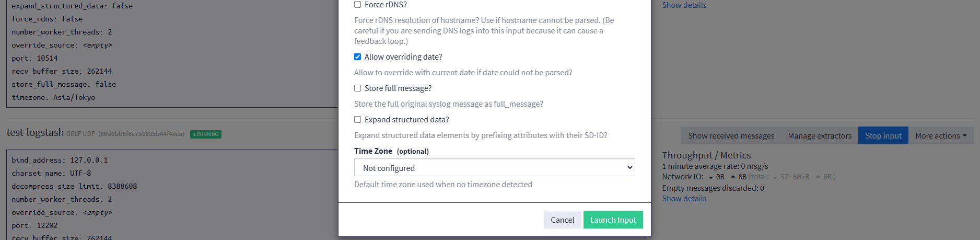980x240 pixels.
Task: Click the topmost Show details link
Action: coord(684,5)
